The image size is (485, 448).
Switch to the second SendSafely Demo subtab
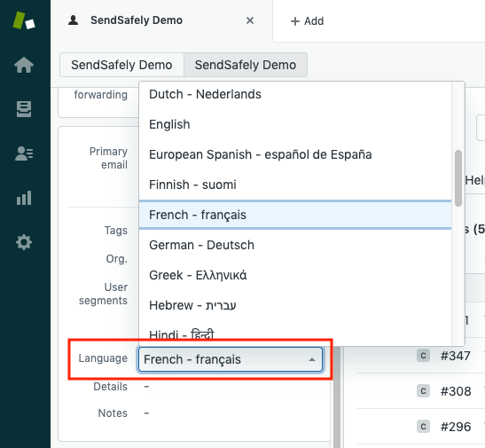point(246,65)
